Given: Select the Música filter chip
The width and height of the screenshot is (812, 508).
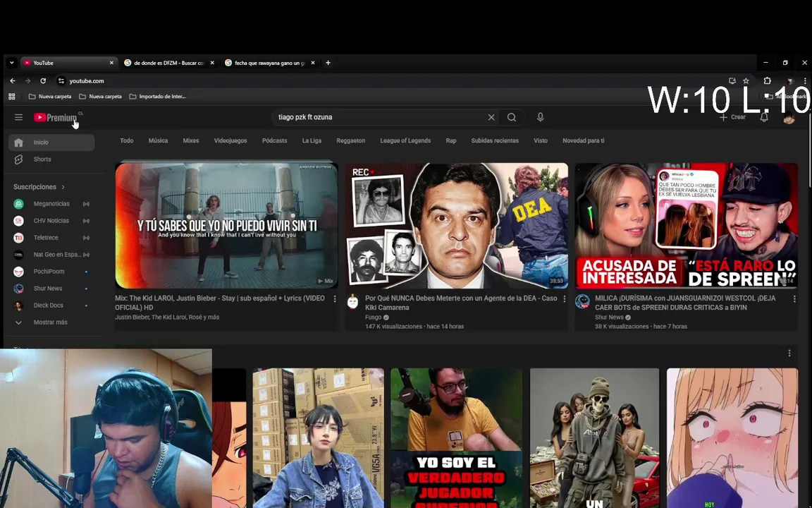Looking at the screenshot, I should [158, 140].
